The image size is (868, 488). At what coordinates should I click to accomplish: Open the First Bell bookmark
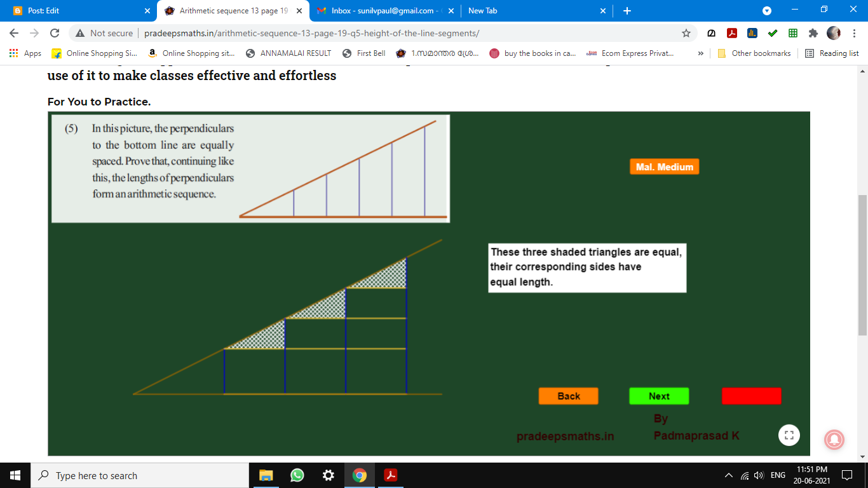tap(364, 53)
